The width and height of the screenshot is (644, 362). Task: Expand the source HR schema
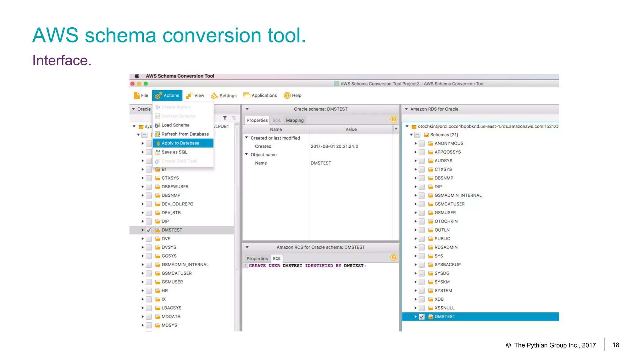142,291
